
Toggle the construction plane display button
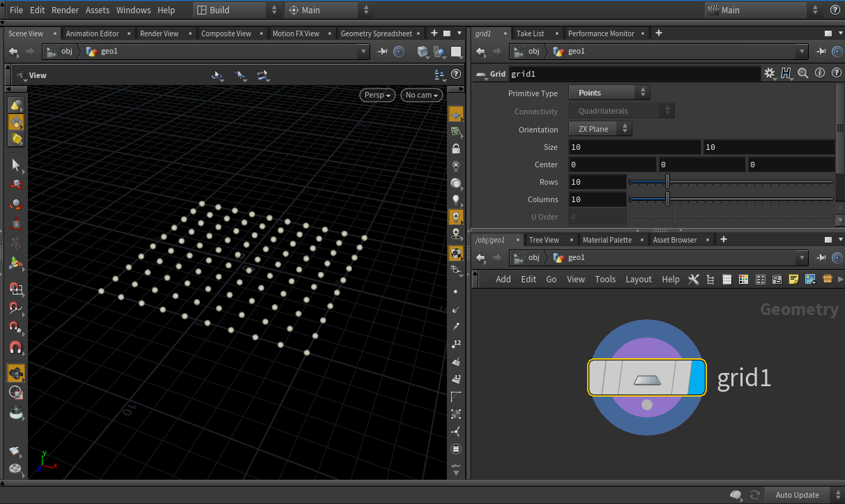pos(456,114)
